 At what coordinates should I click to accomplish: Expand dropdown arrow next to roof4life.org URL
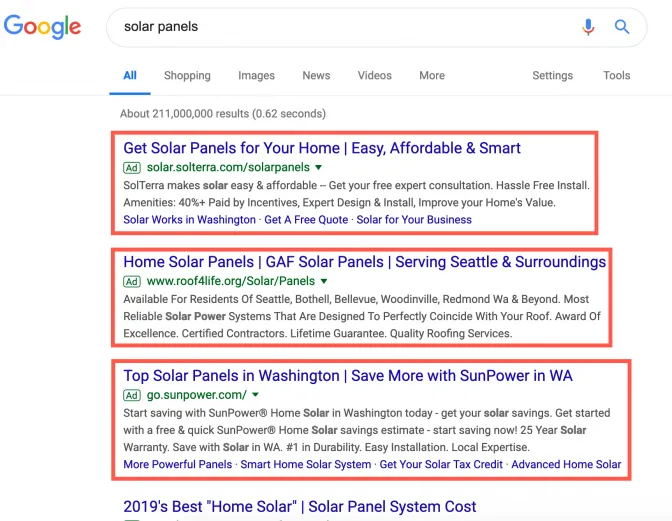[x=323, y=281]
